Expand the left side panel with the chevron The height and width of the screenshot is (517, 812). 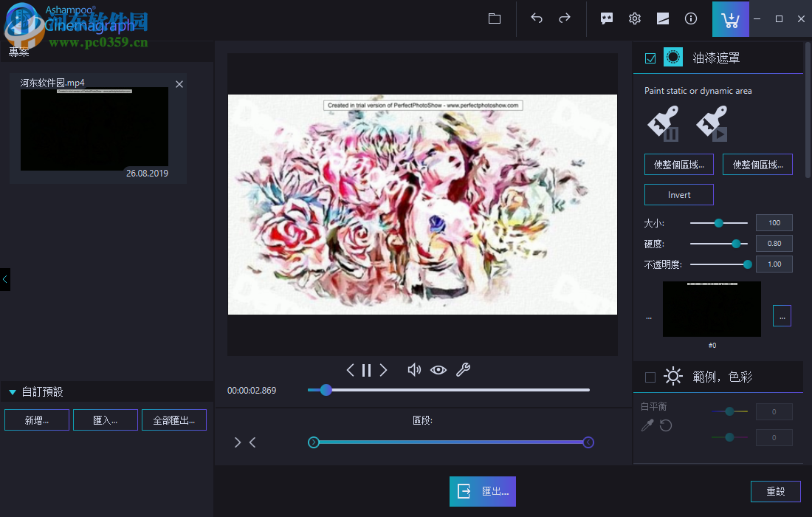tap(4, 279)
